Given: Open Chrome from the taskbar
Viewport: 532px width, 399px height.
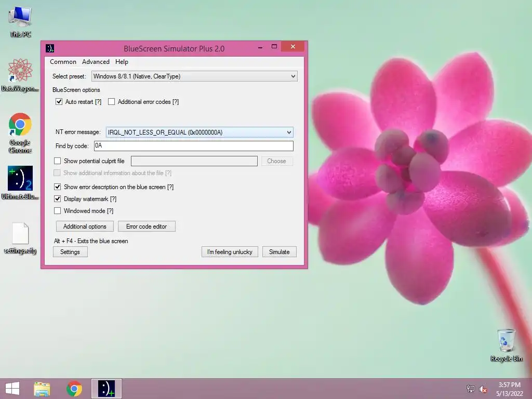Looking at the screenshot, I should coord(74,389).
